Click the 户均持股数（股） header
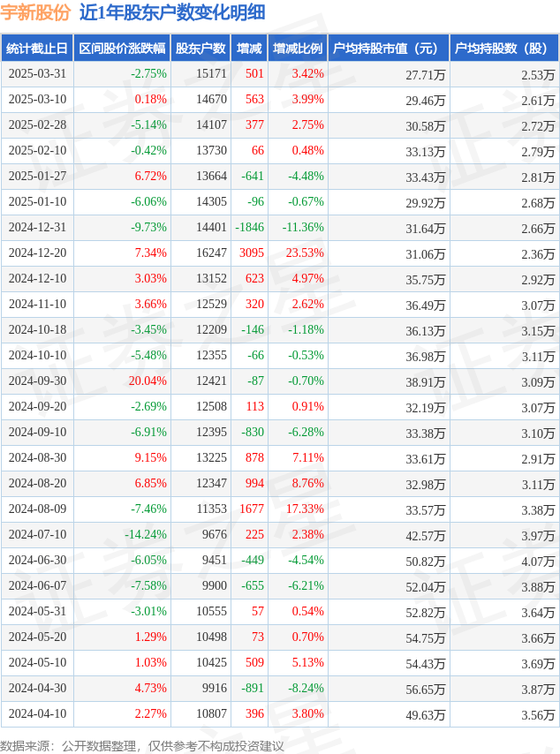The image size is (560, 754). point(504,48)
